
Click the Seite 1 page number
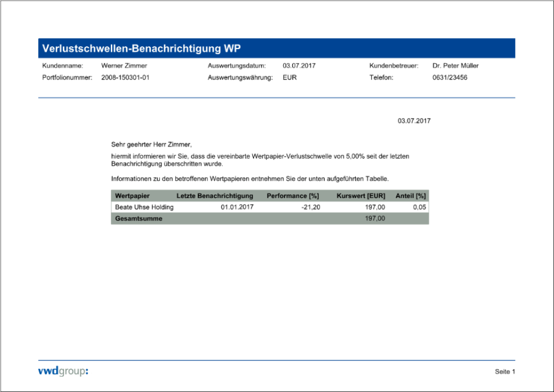click(505, 371)
